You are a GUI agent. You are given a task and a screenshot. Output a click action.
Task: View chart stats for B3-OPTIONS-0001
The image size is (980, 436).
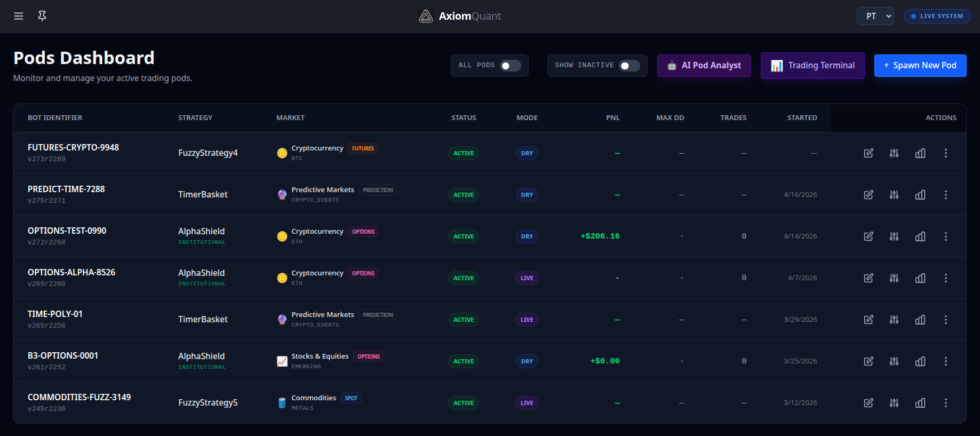tap(920, 361)
